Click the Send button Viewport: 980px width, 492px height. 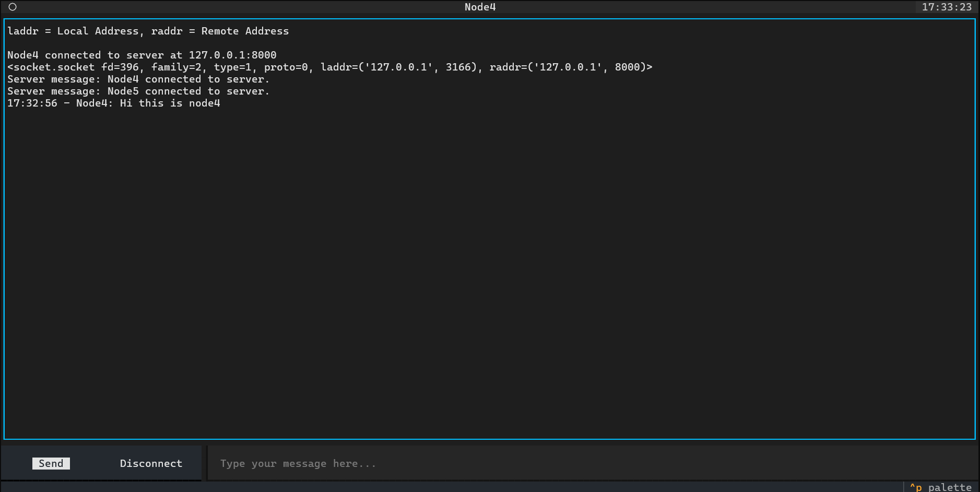point(51,463)
